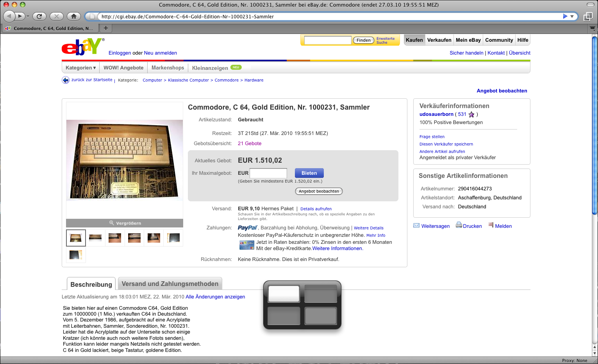Stop loading with the X toolbar button
The image size is (598, 364).
tap(57, 16)
